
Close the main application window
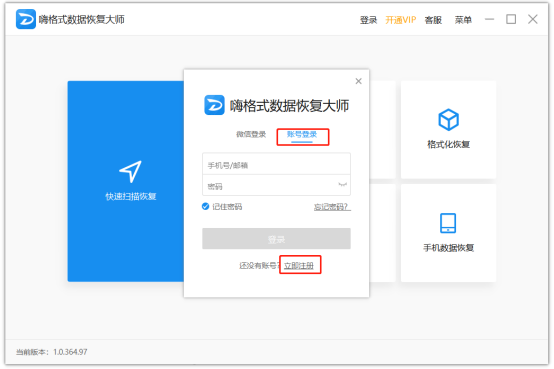click(x=533, y=19)
